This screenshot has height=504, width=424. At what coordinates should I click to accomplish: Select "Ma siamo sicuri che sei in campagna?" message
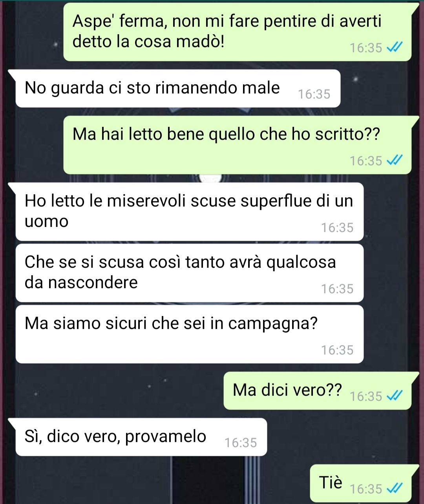point(189,334)
